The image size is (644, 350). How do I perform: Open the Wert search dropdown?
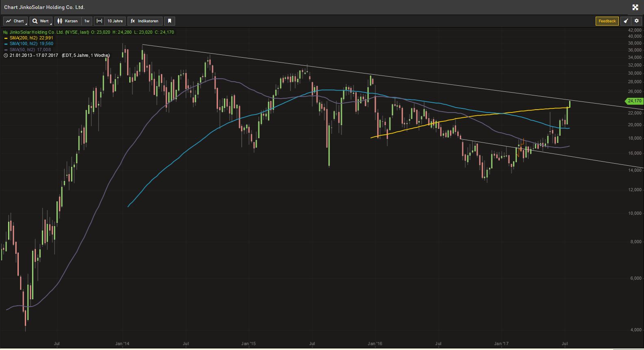pos(41,21)
